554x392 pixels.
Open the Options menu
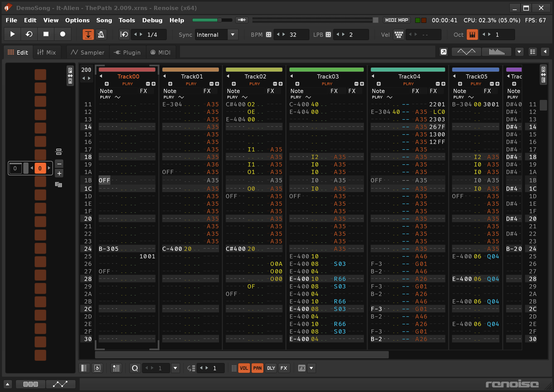point(77,20)
